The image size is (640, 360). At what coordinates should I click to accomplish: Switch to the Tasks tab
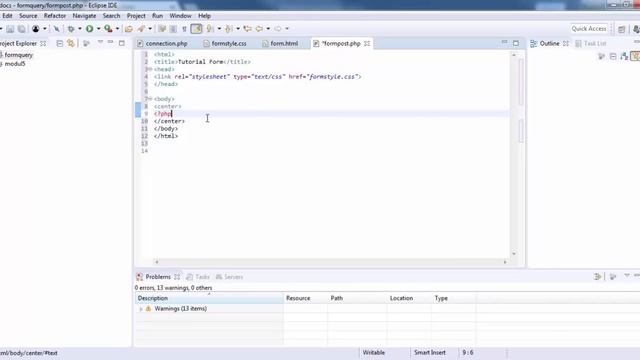[198, 277]
